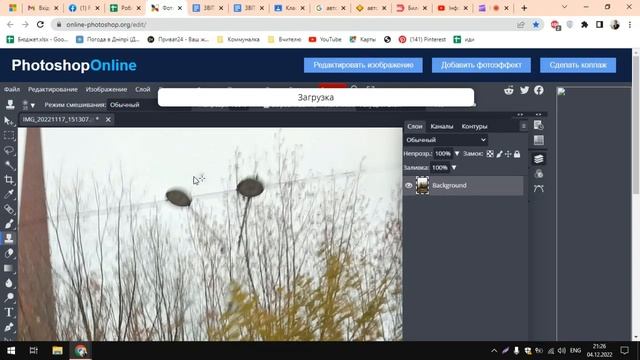The width and height of the screenshot is (640, 360).
Task: Select the Healing Brush tool
Action: [9, 209]
